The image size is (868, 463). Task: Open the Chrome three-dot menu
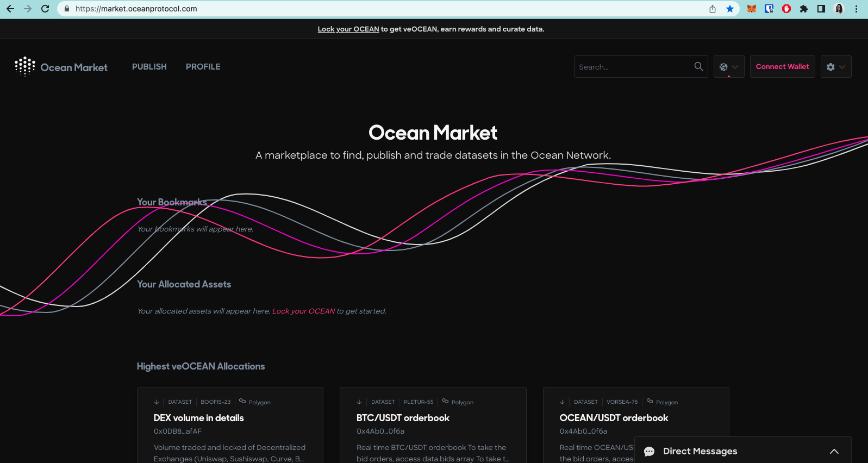tap(856, 9)
